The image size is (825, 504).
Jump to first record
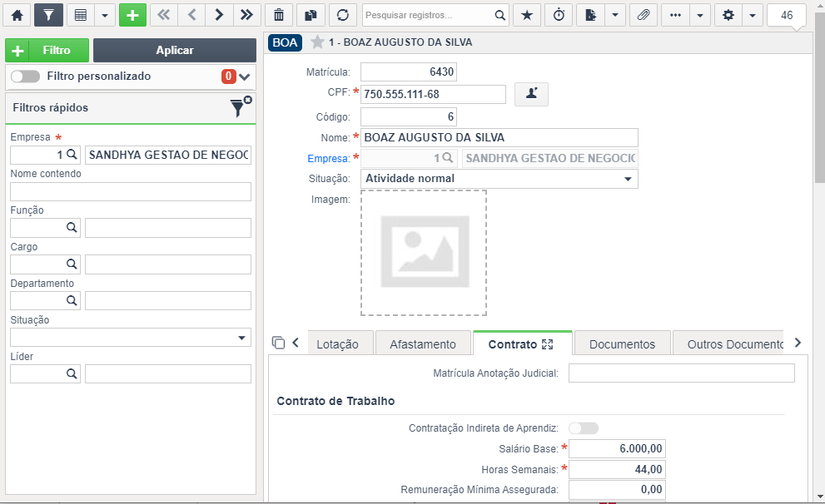pos(164,15)
